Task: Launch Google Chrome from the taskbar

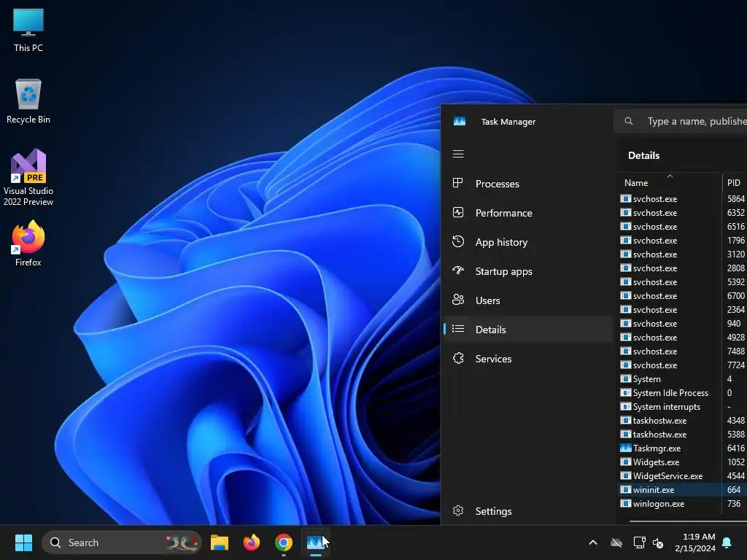Action: point(284,542)
